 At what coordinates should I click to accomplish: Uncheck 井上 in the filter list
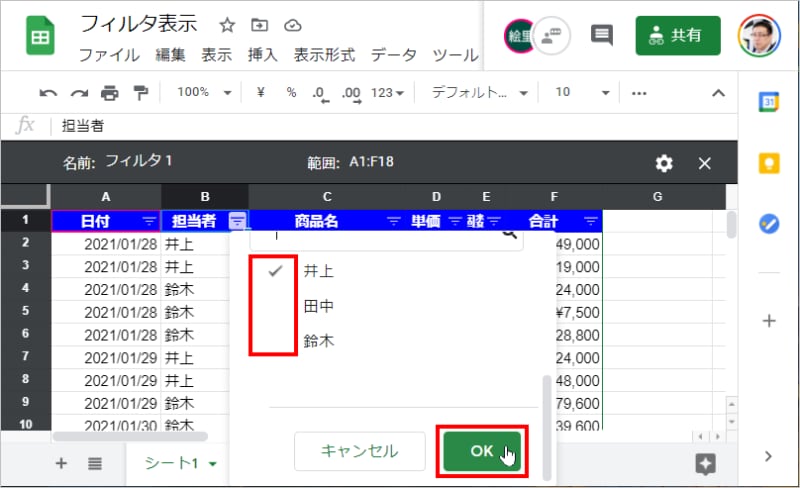276,271
